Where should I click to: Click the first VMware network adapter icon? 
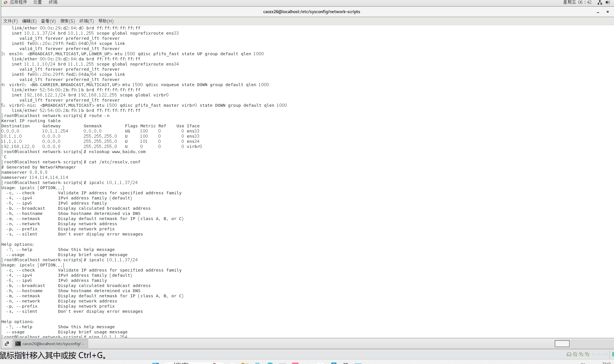(x=581, y=354)
